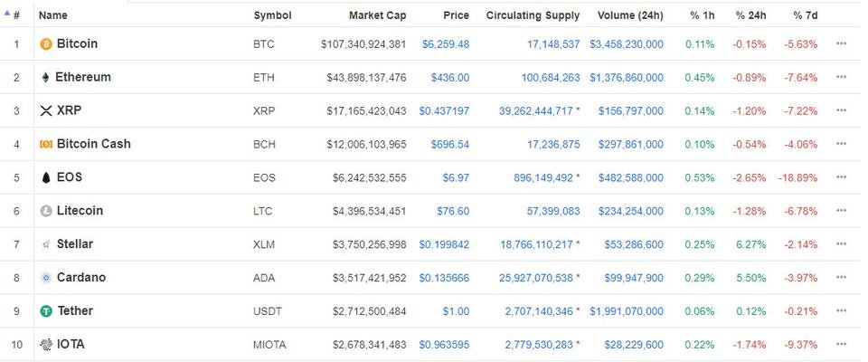Sort by the % 7d column header

pyautogui.click(x=805, y=15)
